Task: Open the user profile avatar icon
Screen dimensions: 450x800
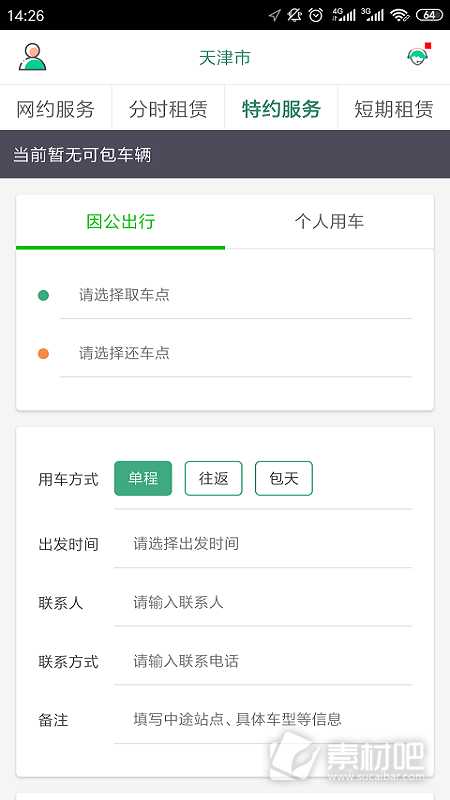Action: (33, 57)
